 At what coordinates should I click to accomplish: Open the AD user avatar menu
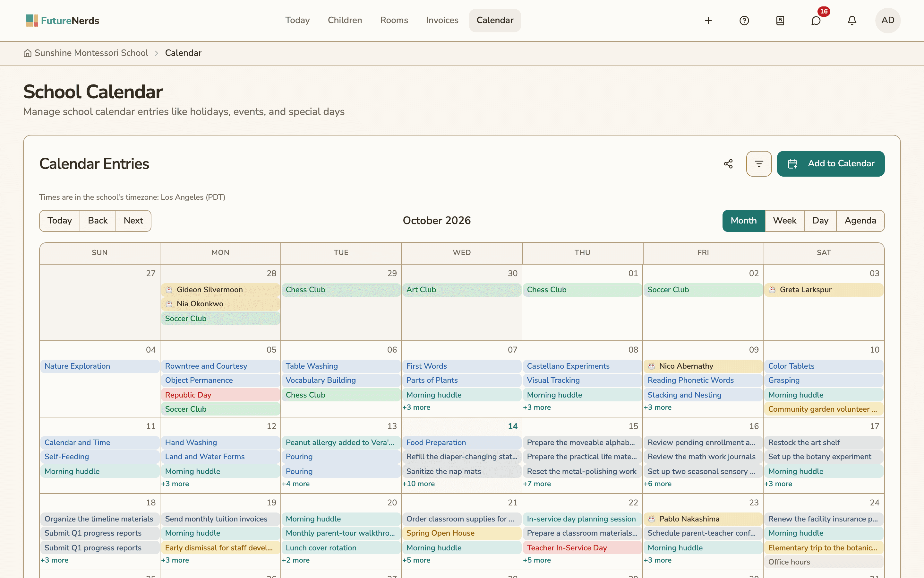click(x=888, y=21)
